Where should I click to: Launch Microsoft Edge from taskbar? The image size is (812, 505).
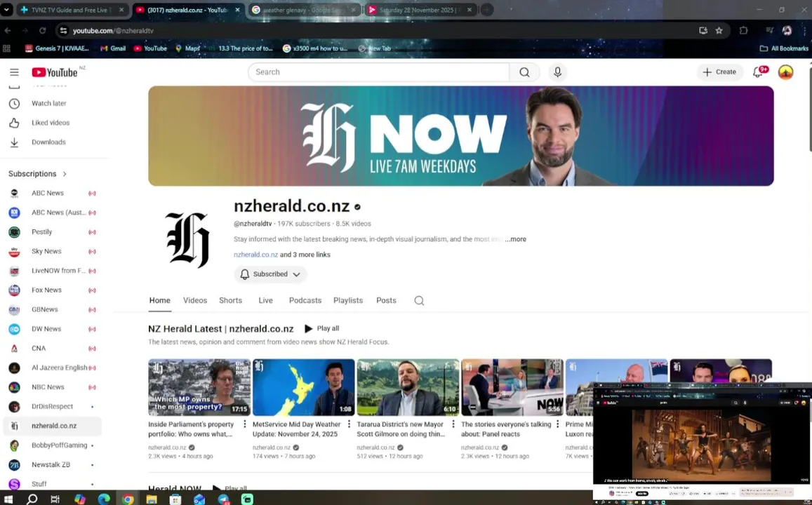click(104, 499)
